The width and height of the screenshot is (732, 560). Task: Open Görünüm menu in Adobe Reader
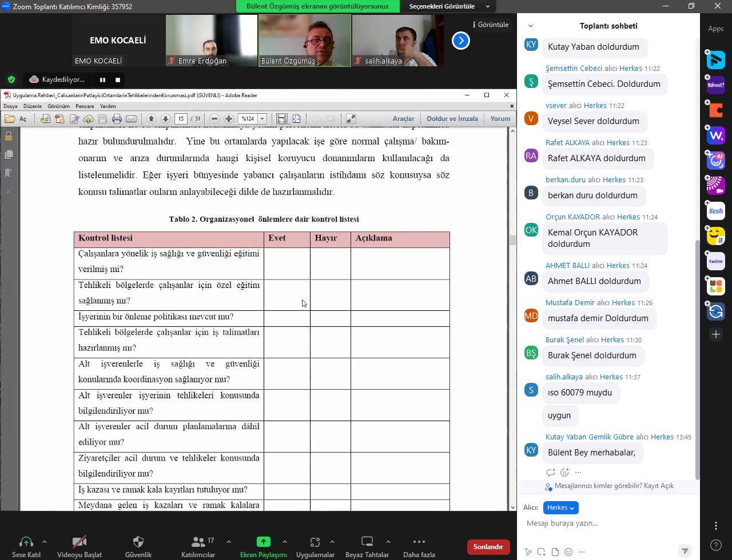click(58, 106)
